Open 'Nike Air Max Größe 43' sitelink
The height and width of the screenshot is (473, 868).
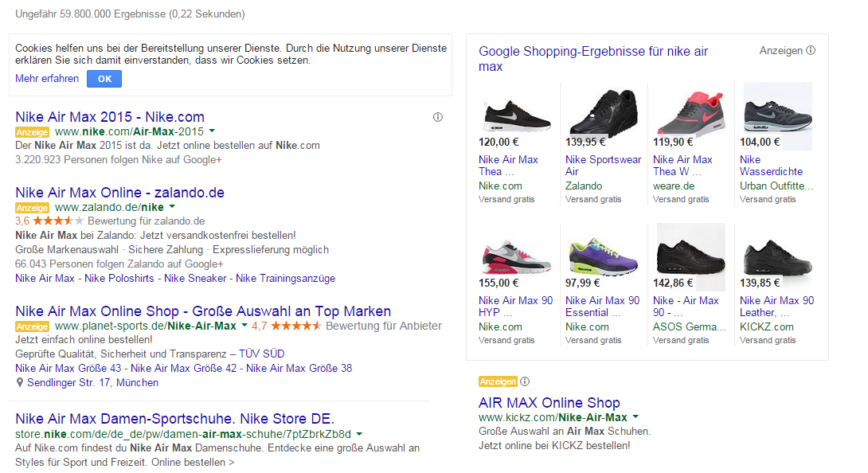pos(69,368)
